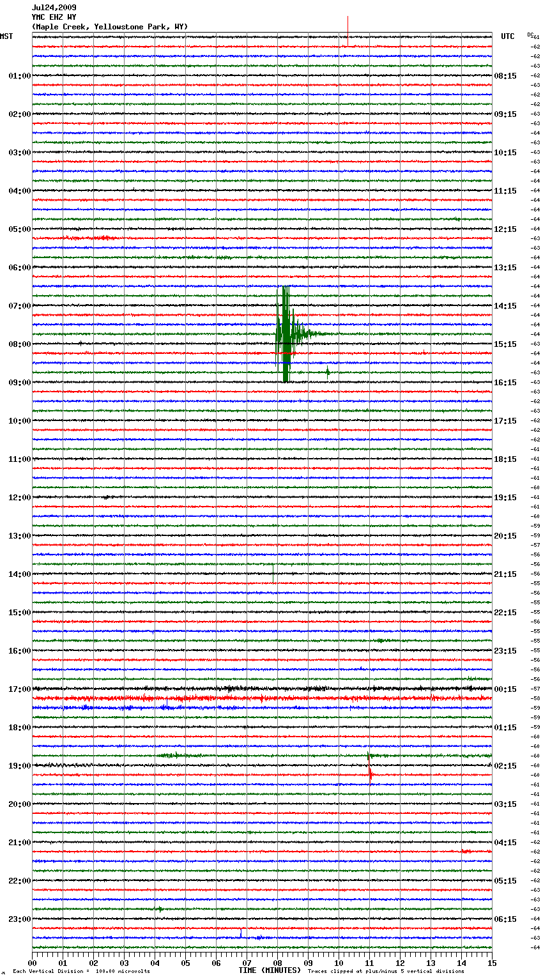This screenshot has width=543, height=980.
Task: Select the 01:00 MST time label
Action: tap(20, 76)
